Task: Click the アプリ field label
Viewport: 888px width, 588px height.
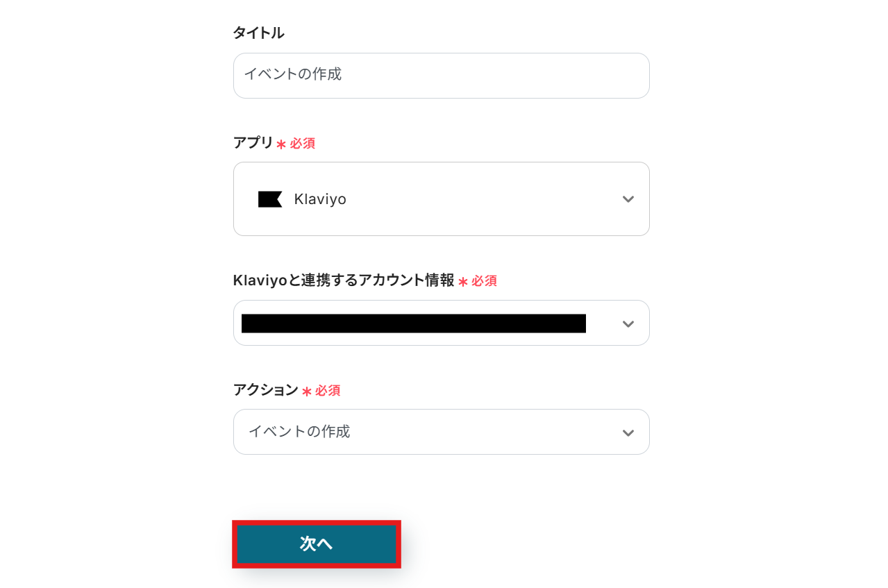Action: pyautogui.click(x=253, y=143)
